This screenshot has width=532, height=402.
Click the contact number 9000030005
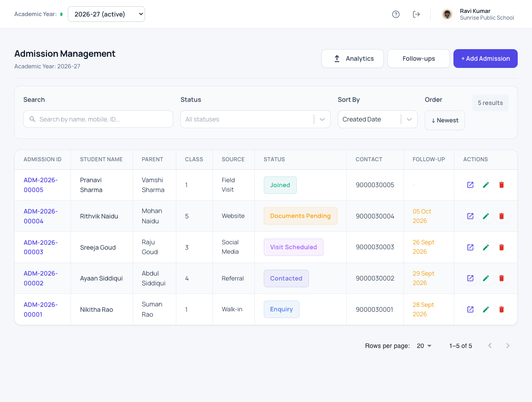click(375, 185)
